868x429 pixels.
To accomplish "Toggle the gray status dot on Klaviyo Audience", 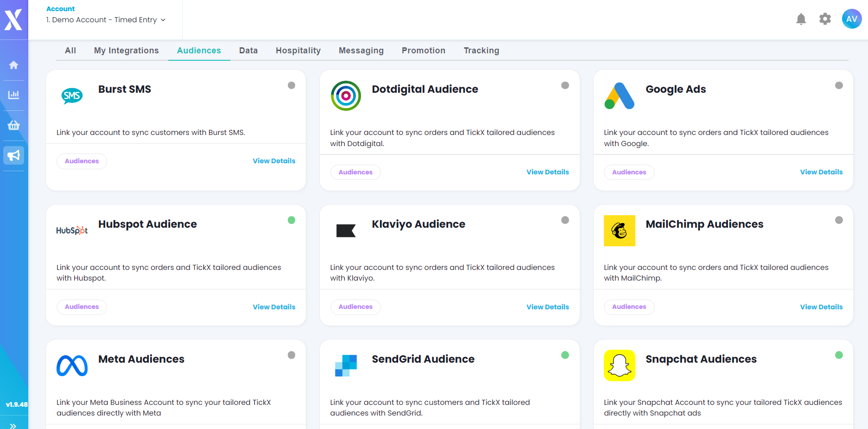I will pos(565,220).
